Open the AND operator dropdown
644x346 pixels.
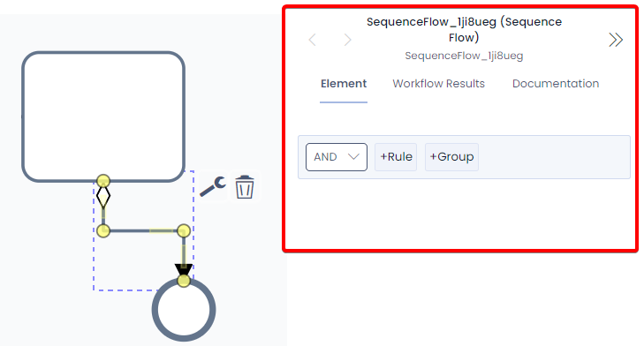[x=337, y=157]
